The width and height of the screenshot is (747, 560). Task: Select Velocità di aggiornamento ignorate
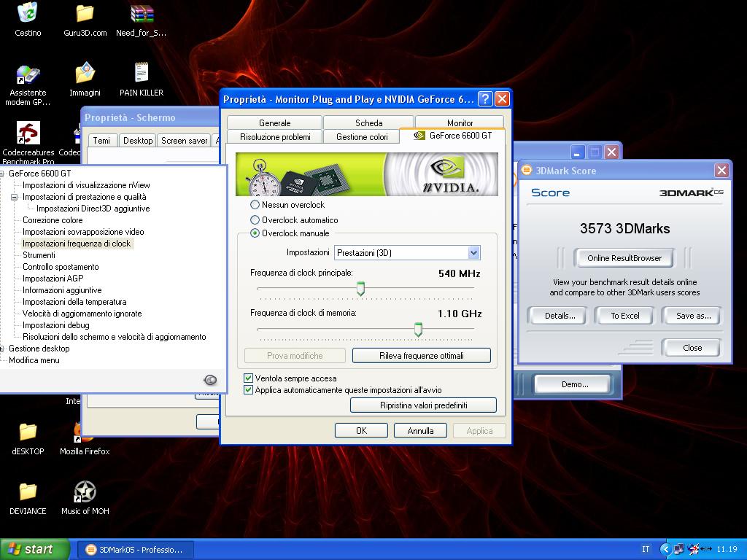[x=82, y=314]
